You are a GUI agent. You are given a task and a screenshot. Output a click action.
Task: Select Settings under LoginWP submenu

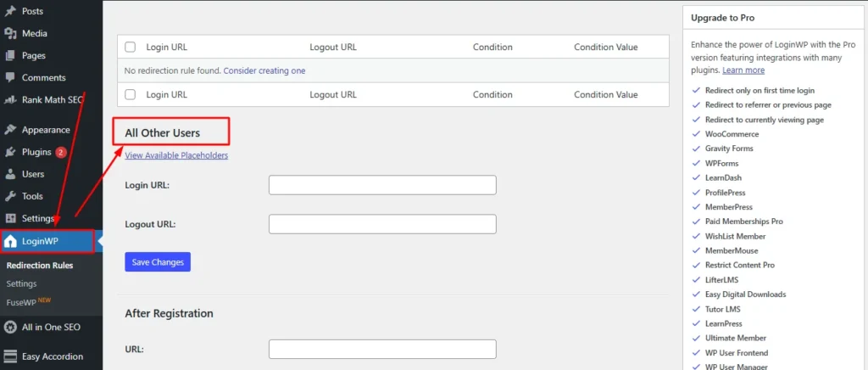[x=21, y=283]
